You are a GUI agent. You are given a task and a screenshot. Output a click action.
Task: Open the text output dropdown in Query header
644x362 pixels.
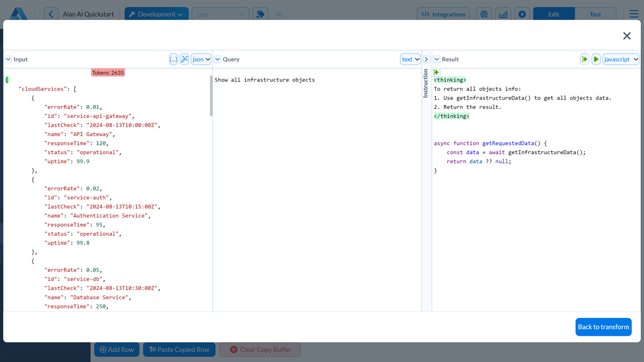(x=410, y=59)
